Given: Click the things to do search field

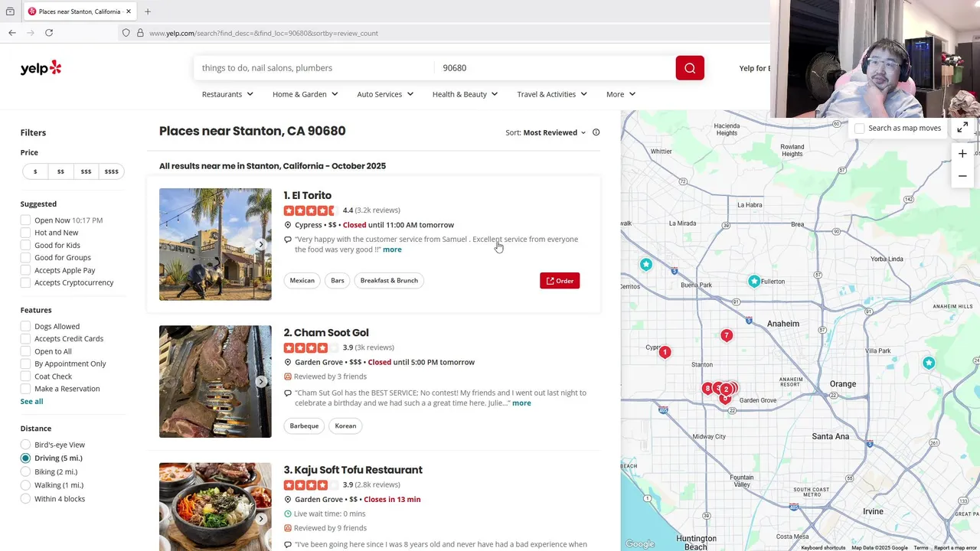Looking at the screenshot, I should [314, 68].
